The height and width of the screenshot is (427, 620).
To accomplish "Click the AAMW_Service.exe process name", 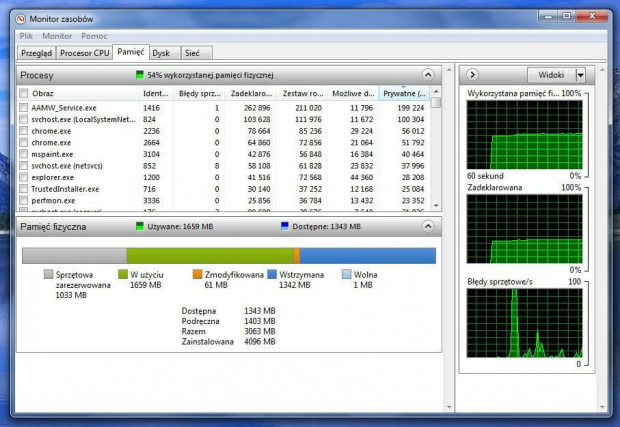I will point(64,108).
